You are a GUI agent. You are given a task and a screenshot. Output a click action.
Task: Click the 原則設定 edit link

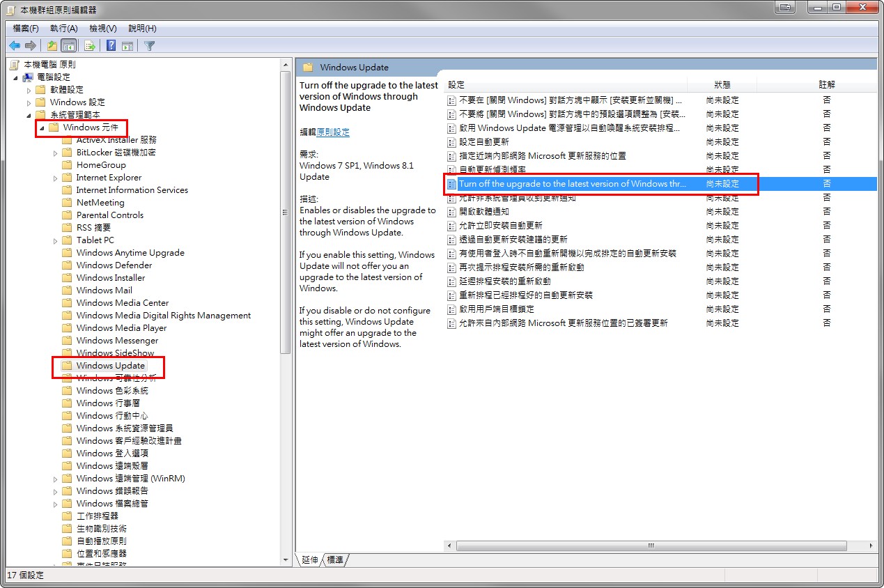pyautogui.click(x=333, y=132)
